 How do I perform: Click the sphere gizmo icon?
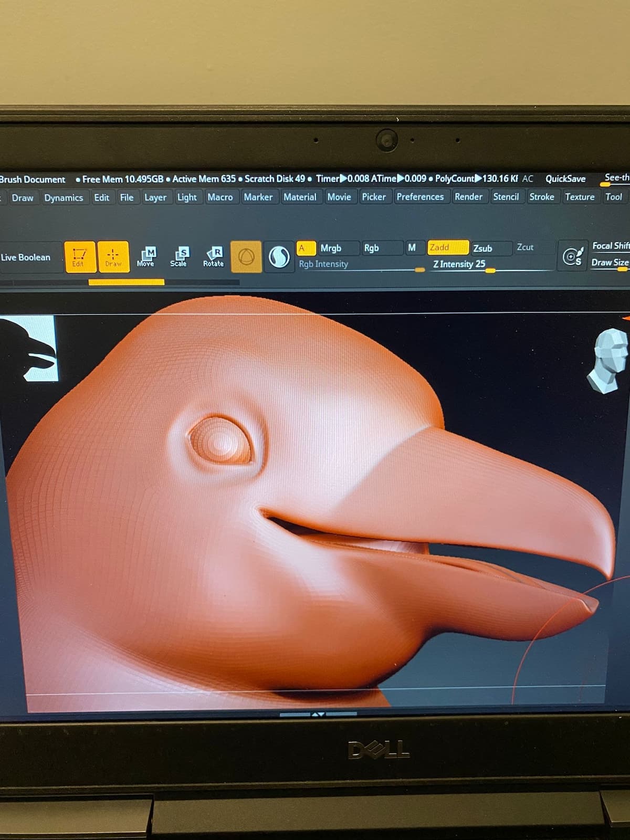246,257
